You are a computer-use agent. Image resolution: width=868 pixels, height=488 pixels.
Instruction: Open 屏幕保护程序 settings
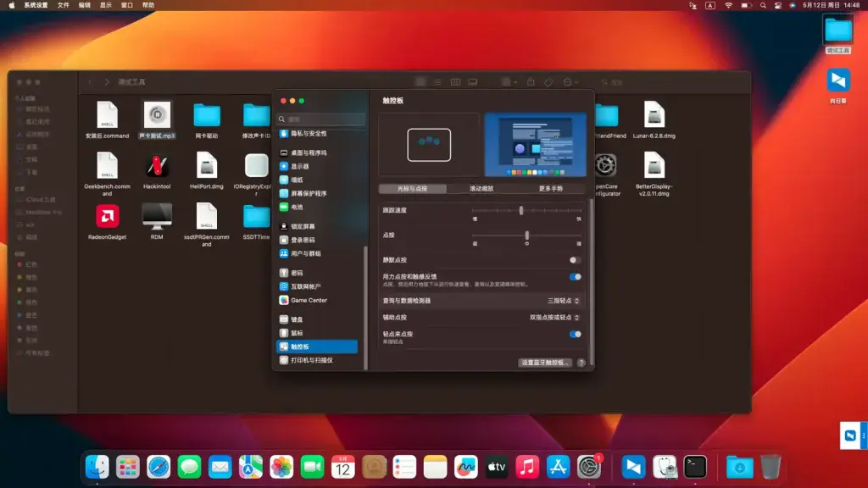tap(317, 194)
